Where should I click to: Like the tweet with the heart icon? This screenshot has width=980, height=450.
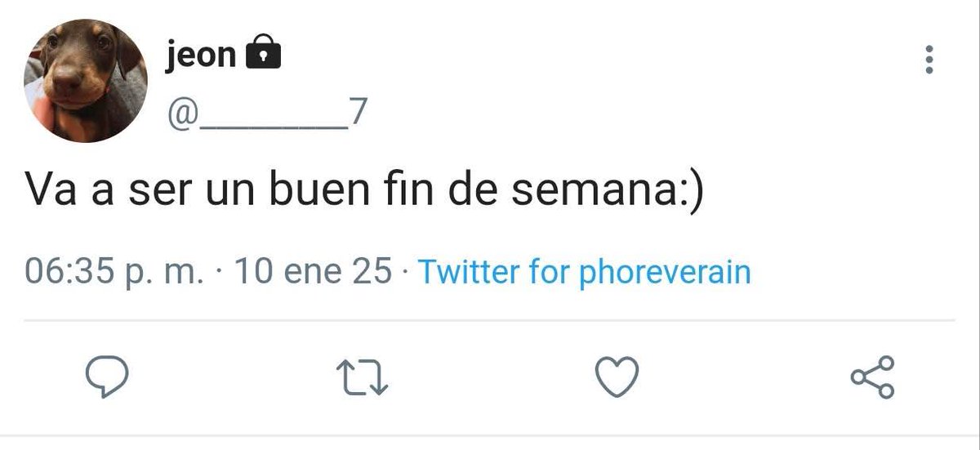(617, 377)
